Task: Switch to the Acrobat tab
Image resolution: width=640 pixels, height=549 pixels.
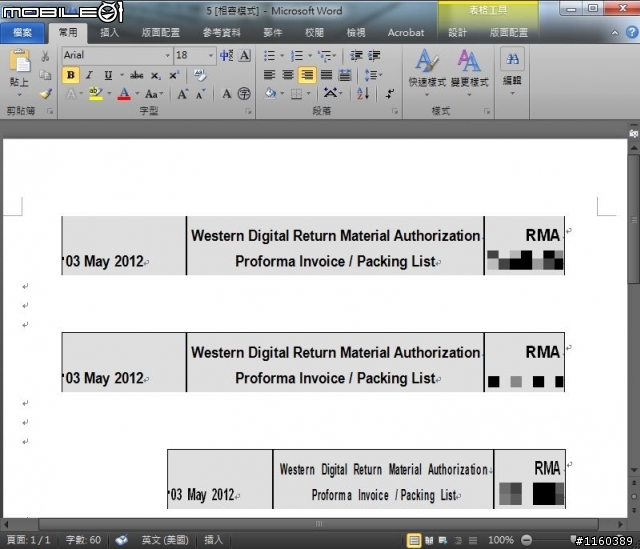Action: coord(406,33)
